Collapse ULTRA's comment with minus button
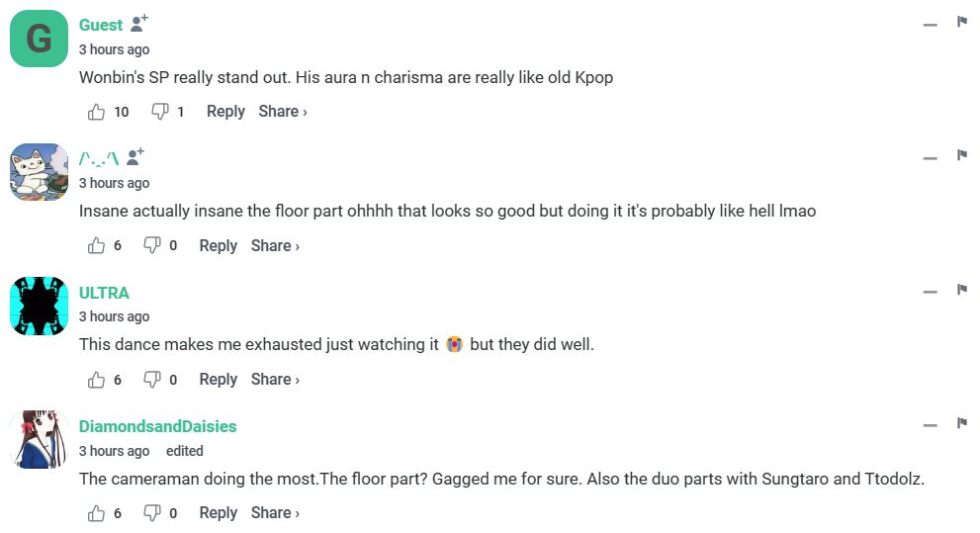Viewport: 980px width, 533px height. [x=930, y=293]
